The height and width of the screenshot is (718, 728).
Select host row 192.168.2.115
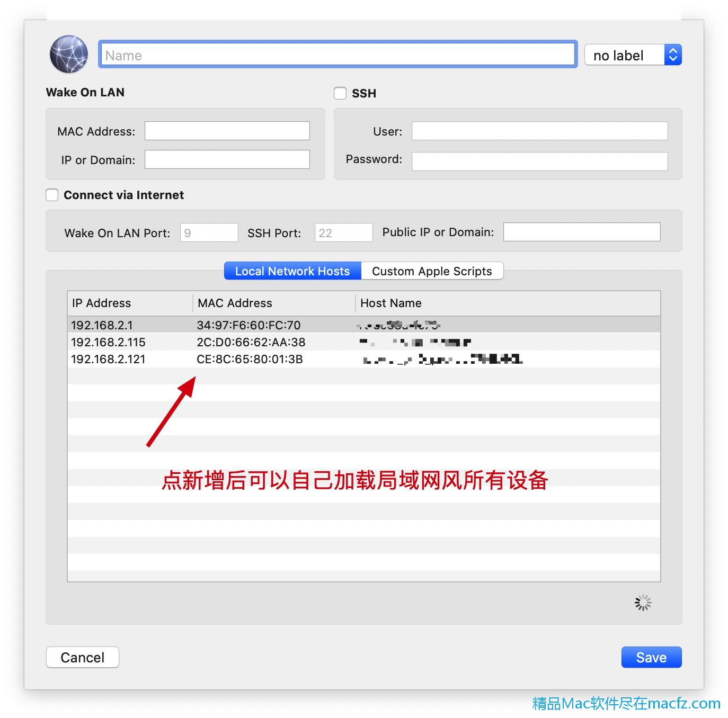(364, 342)
